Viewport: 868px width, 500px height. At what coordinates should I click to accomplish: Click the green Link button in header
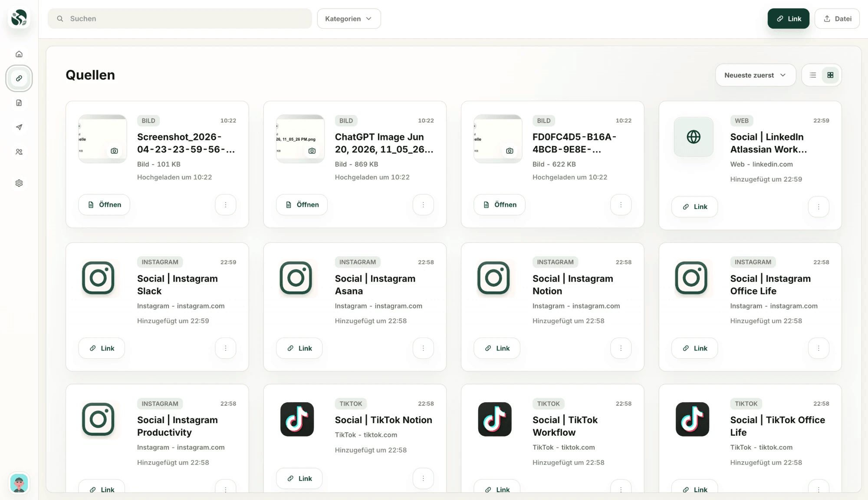coord(788,19)
